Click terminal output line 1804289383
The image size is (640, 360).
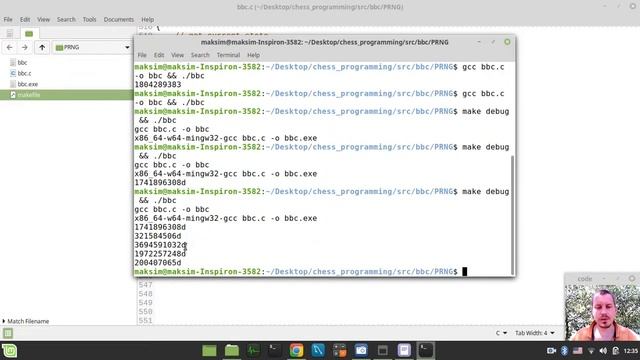158,84
